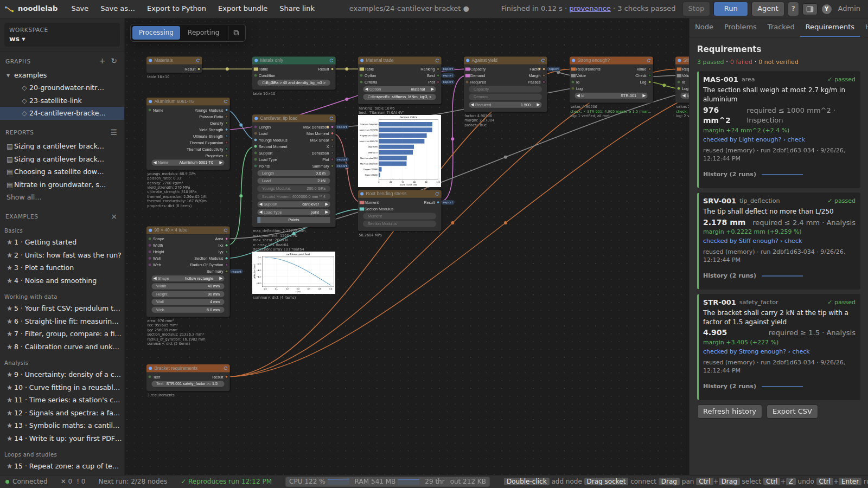Toggle the Bracket requirements node status dot
This screenshot has width=868, height=488.
point(150,369)
